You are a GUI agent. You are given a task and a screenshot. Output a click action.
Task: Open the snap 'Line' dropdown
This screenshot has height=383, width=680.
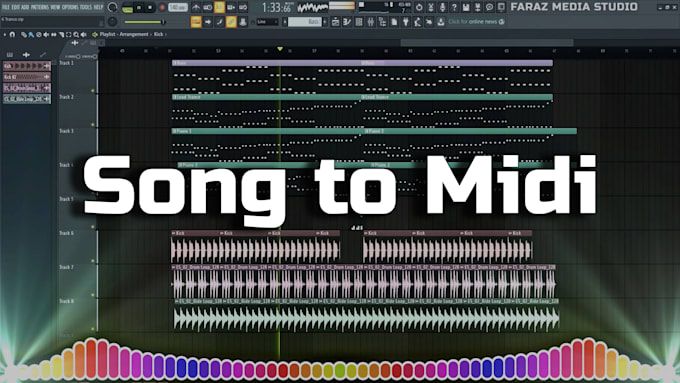pos(267,21)
